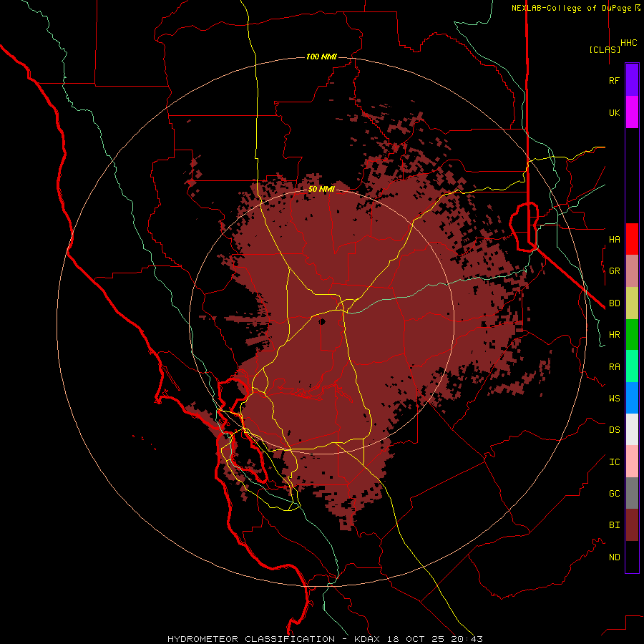
Task: Click the HR green legend swatch
Action: click(x=632, y=334)
